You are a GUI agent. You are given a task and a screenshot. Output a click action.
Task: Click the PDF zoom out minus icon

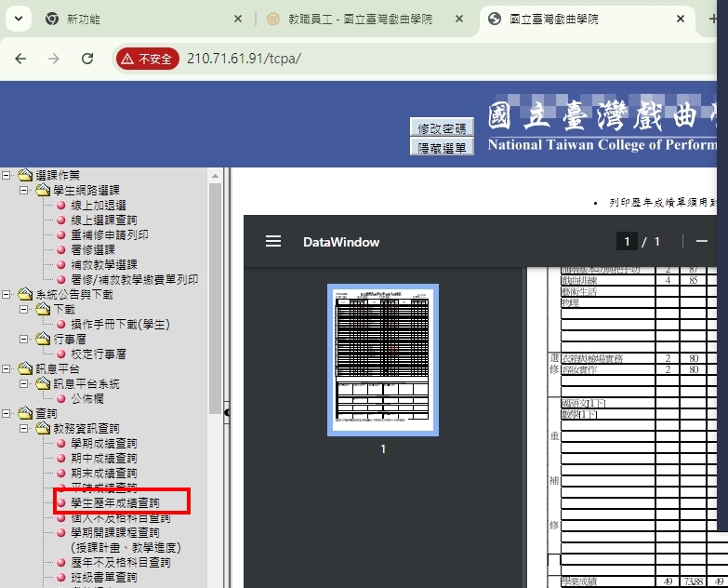pyautogui.click(x=702, y=242)
